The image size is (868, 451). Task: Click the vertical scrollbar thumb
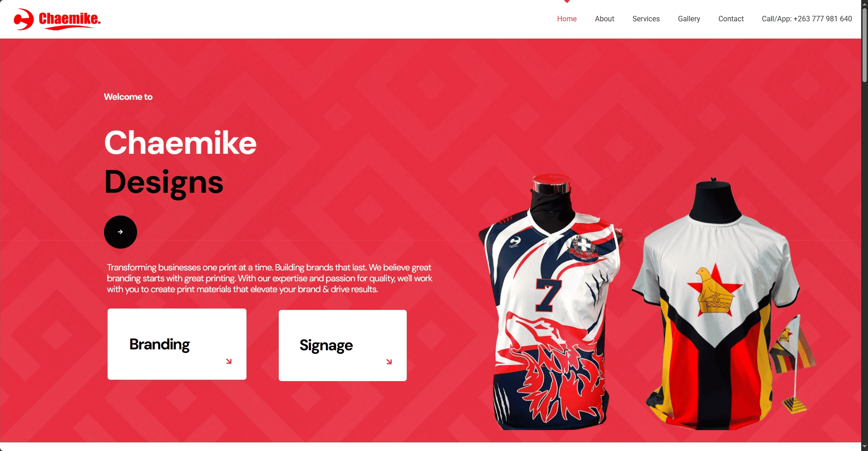click(864, 44)
